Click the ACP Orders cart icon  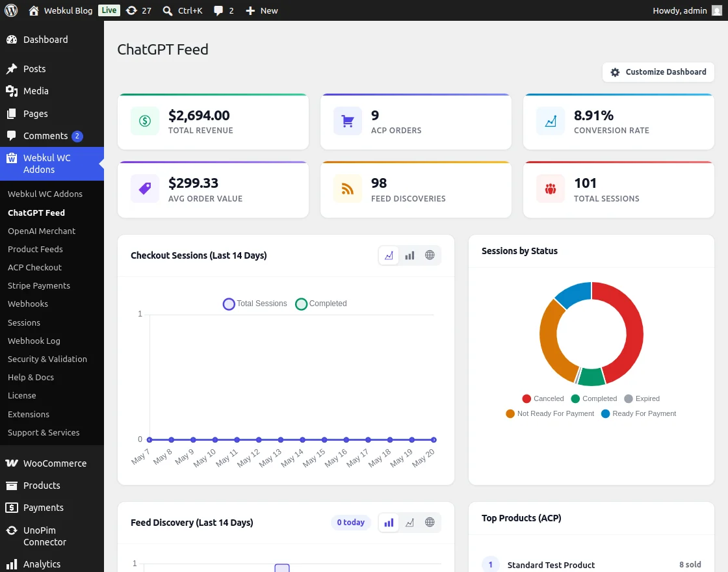pyautogui.click(x=348, y=121)
